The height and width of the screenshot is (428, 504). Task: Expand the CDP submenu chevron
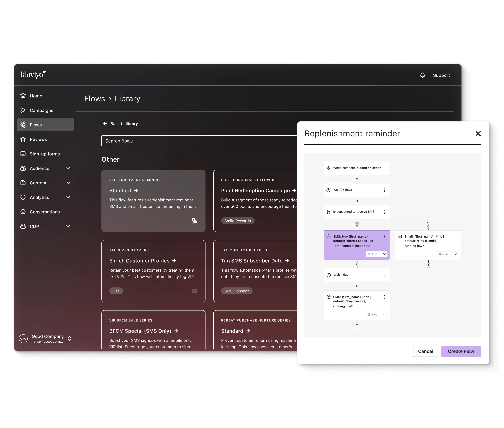[68, 226]
